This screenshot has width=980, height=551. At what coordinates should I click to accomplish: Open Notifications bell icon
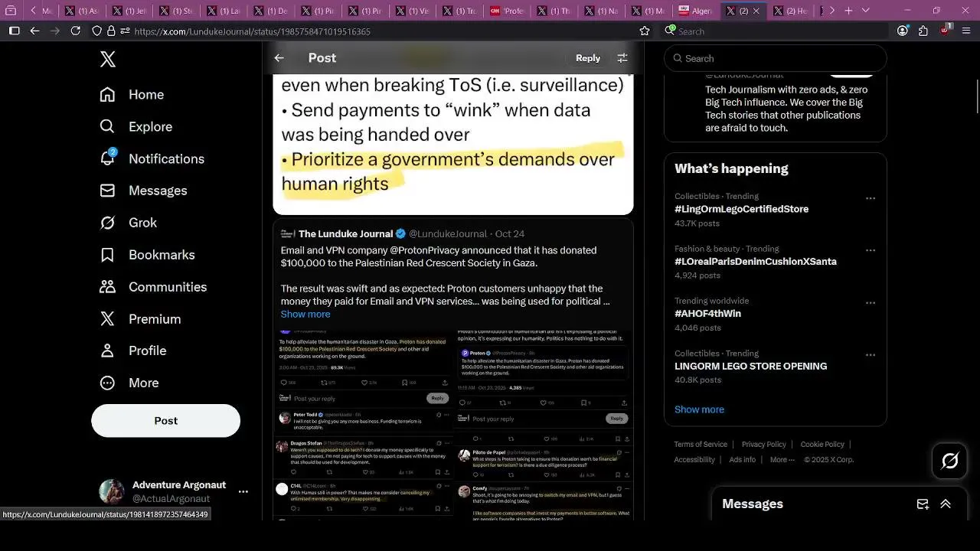(x=108, y=158)
